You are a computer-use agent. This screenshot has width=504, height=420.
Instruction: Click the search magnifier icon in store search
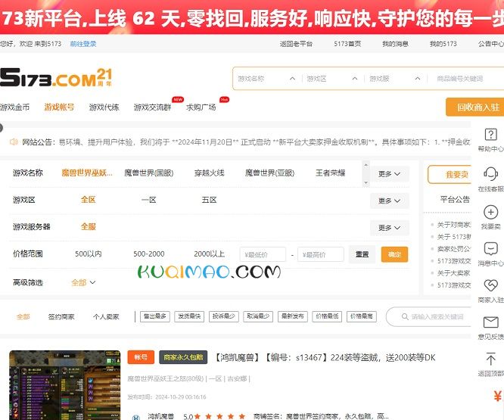pyautogui.click(x=405, y=316)
